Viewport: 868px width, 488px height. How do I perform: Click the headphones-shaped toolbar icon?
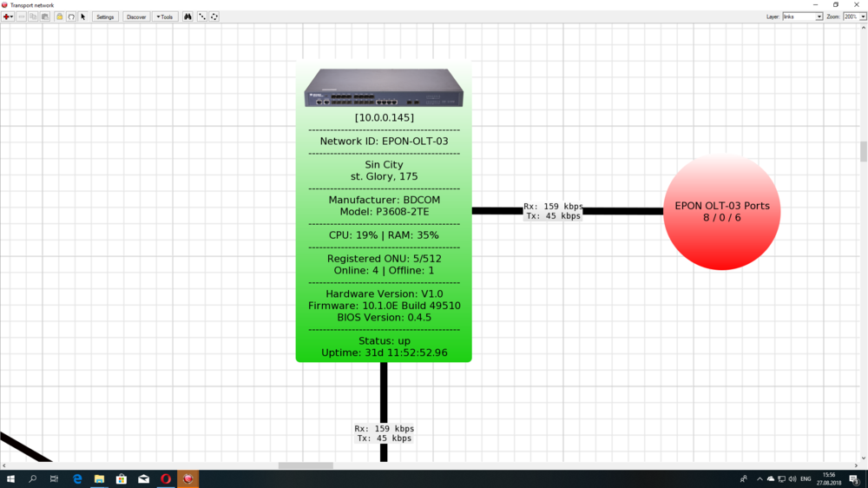(71, 16)
